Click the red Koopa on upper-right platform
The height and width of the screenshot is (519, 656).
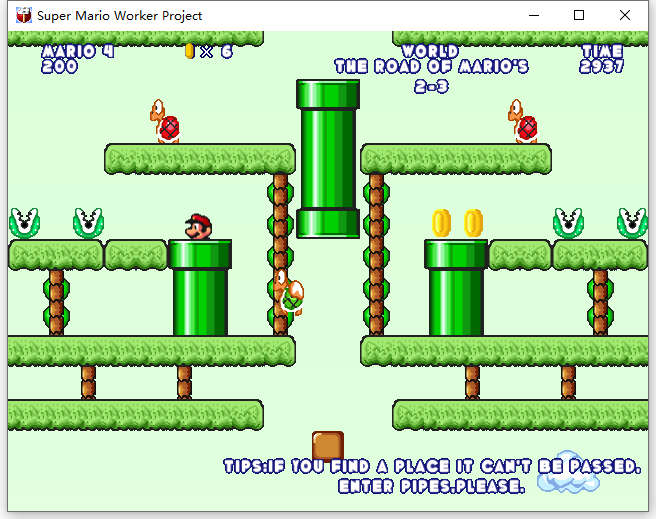tap(523, 122)
